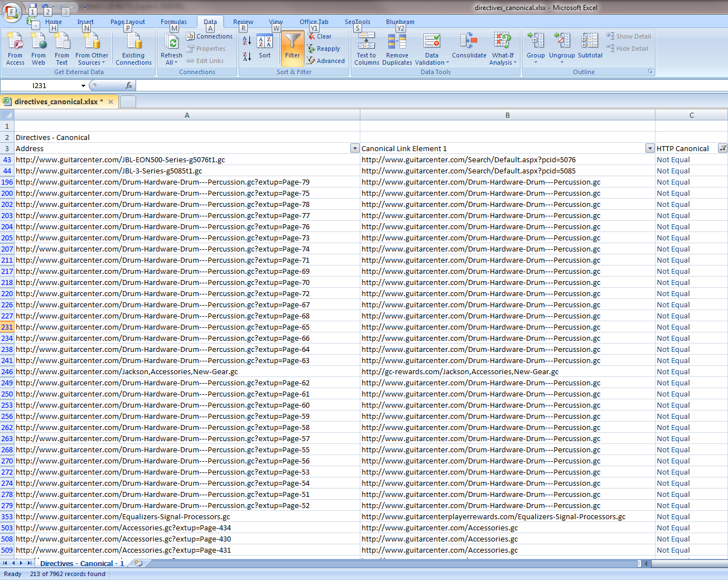Open What-If Analysis dropdown
The width and height of the screenshot is (728, 580).
tap(503, 49)
